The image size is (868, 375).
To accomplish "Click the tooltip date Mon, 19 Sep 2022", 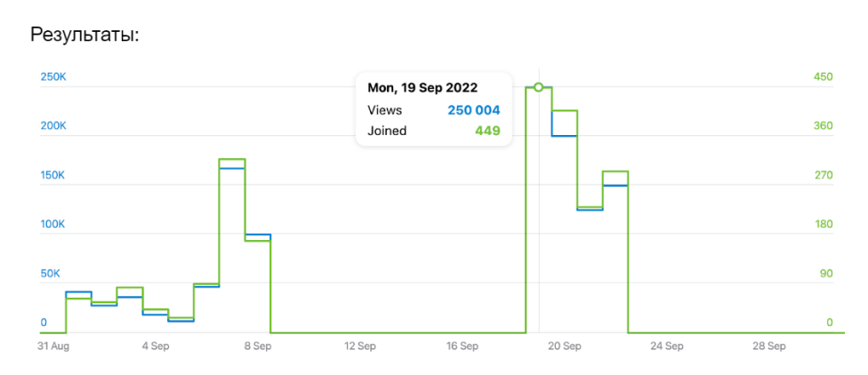I will [x=422, y=88].
